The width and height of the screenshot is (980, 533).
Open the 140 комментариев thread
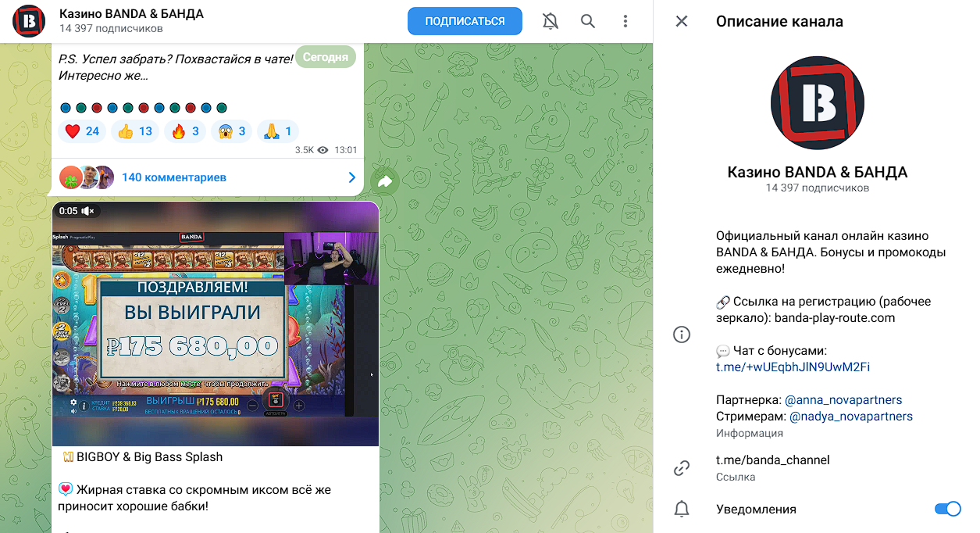(x=174, y=177)
